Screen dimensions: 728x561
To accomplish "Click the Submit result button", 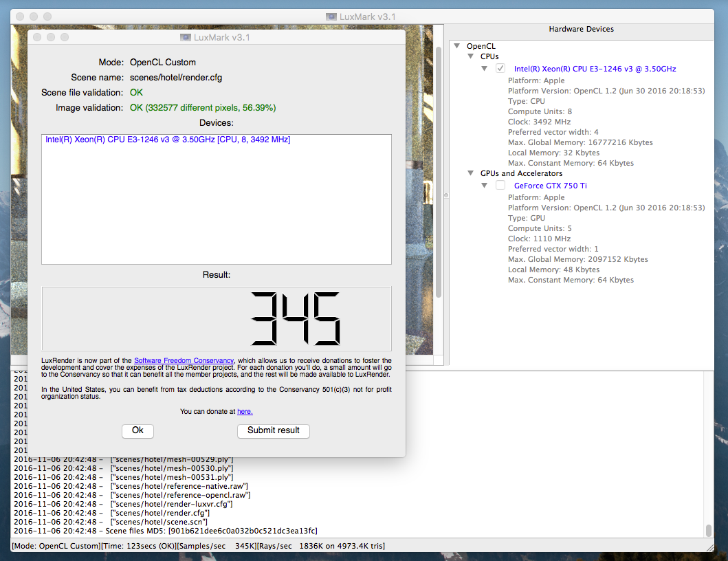I will pos(274,430).
